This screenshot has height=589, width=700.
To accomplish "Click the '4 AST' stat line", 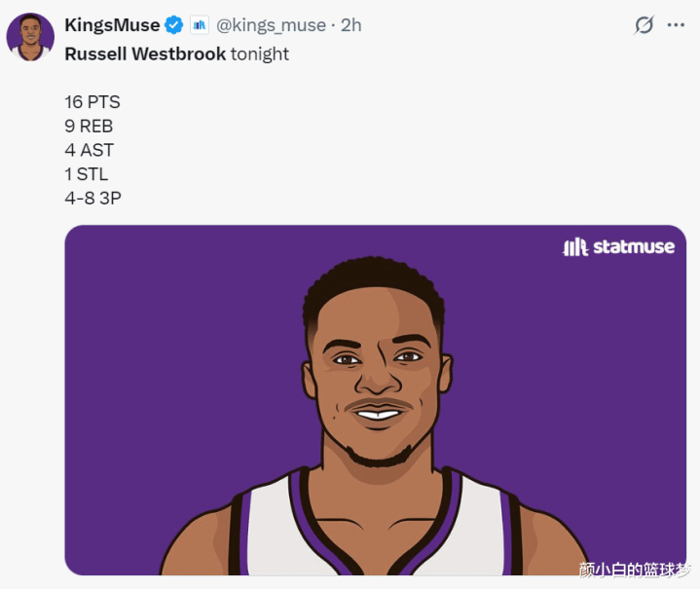I will (89, 151).
